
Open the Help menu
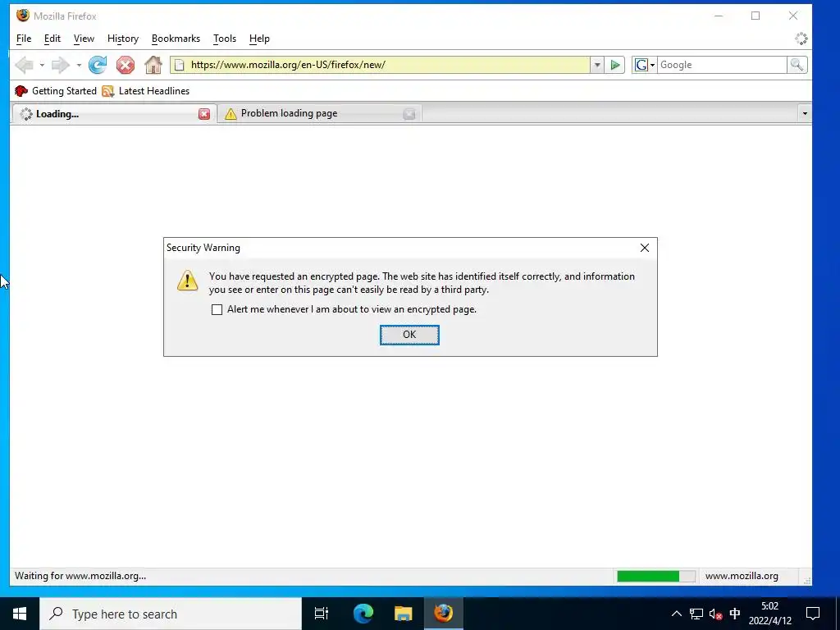(259, 39)
